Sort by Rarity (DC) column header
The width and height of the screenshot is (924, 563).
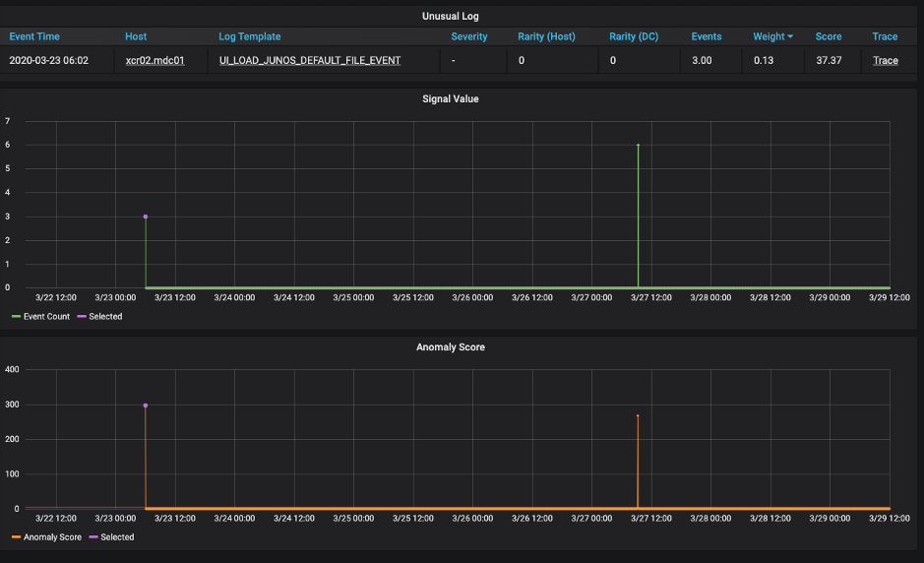click(634, 36)
